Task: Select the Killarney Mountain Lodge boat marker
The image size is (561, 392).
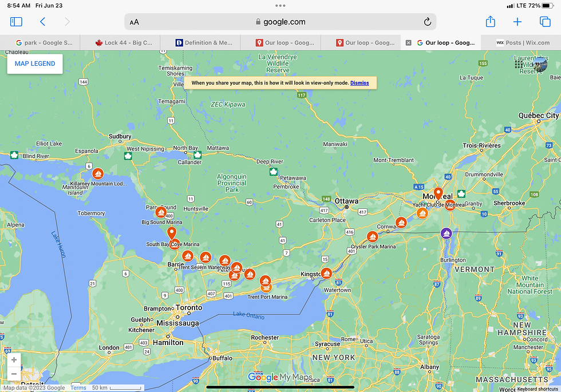Action: point(98,174)
